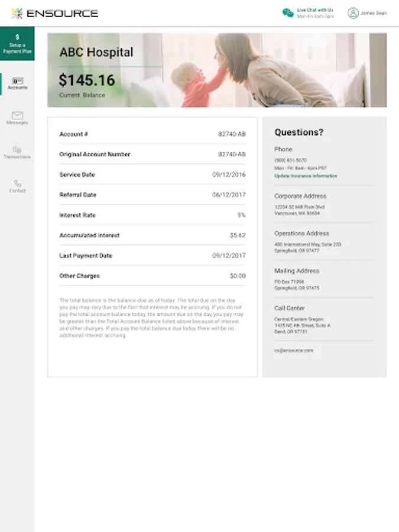Select the Live Chat with Us text

point(315,10)
